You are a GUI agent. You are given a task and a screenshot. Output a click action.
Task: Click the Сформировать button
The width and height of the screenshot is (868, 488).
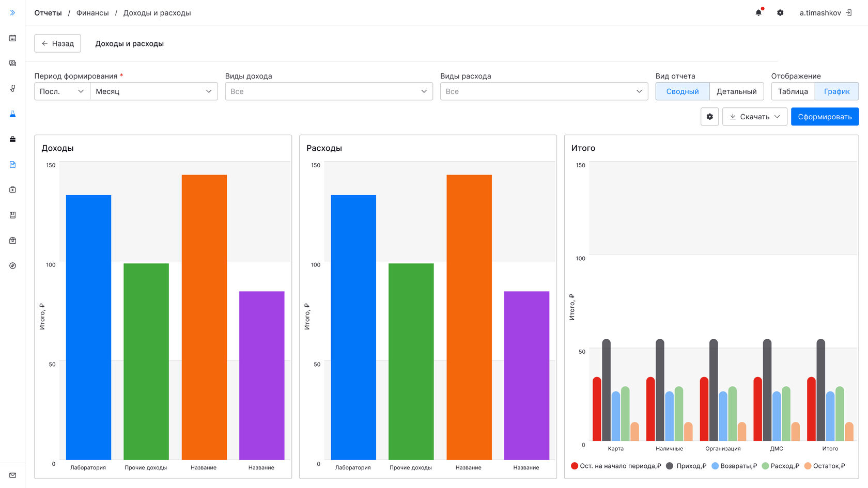pos(825,117)
